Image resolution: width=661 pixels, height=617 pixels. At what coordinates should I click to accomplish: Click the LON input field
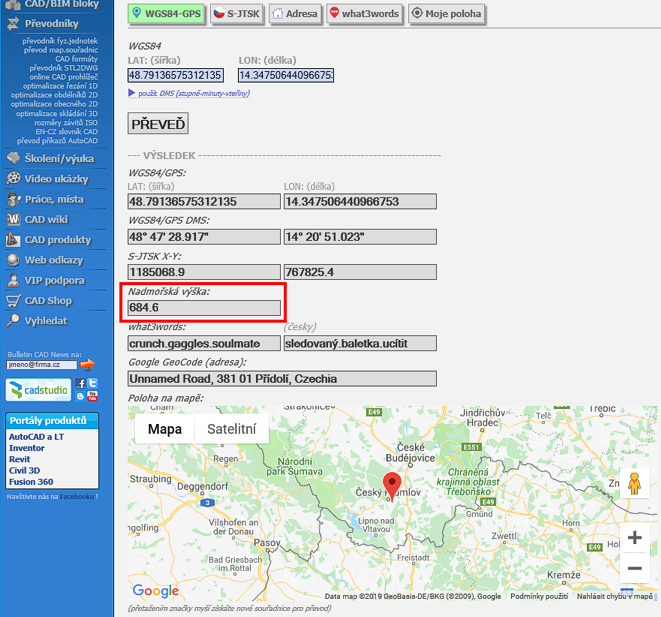[x=286, y=75]
